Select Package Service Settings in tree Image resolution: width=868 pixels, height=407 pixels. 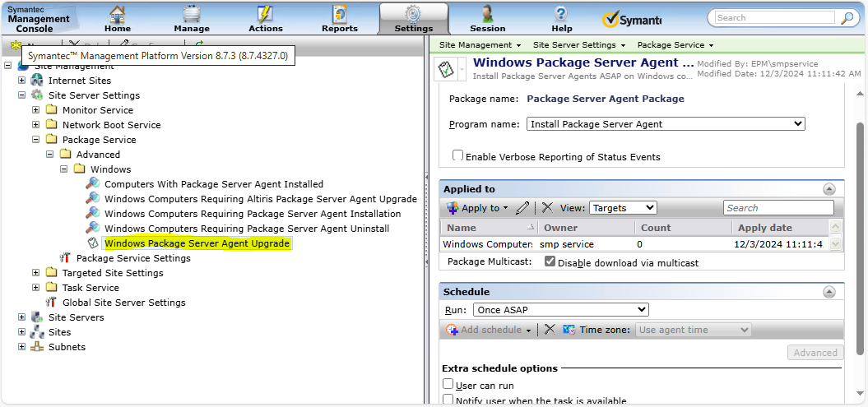133,257
